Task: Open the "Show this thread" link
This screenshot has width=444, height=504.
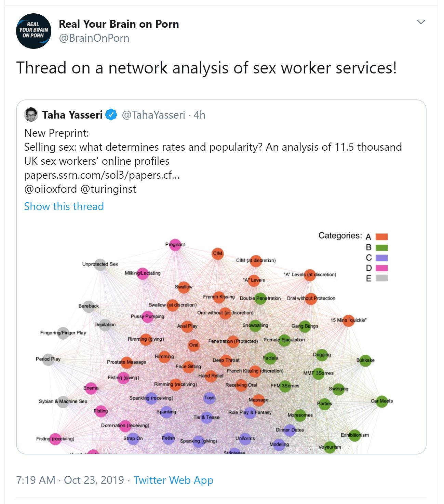Action: (64, 206)
